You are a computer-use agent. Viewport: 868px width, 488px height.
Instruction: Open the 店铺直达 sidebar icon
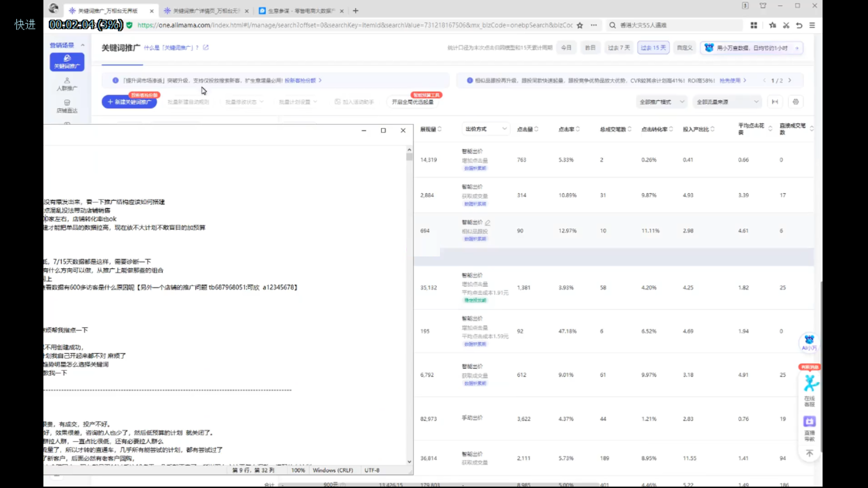pyautogui.click(x=67, y=106)
